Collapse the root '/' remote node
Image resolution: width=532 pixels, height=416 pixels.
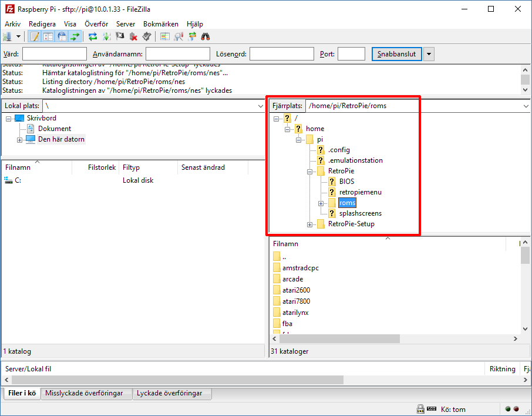(276, 119)
